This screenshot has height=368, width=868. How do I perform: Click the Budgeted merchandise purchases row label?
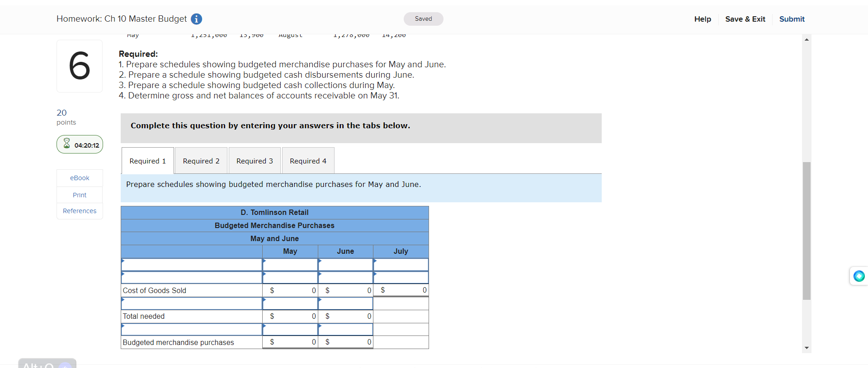pos(179,342)
